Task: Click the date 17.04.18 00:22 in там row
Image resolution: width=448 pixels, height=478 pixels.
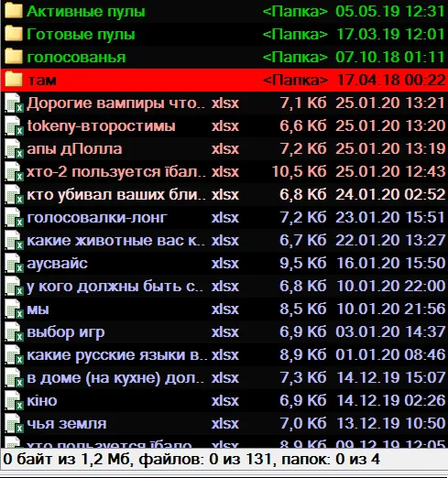Action: click(x=391, y=80)
